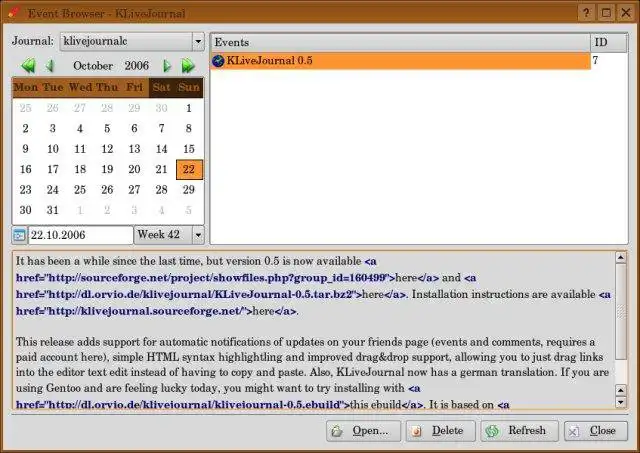Screen dimensions: 640x453
Task: Click the Close button at bottom
Action: pyautogui.click(x=596, y=431)
